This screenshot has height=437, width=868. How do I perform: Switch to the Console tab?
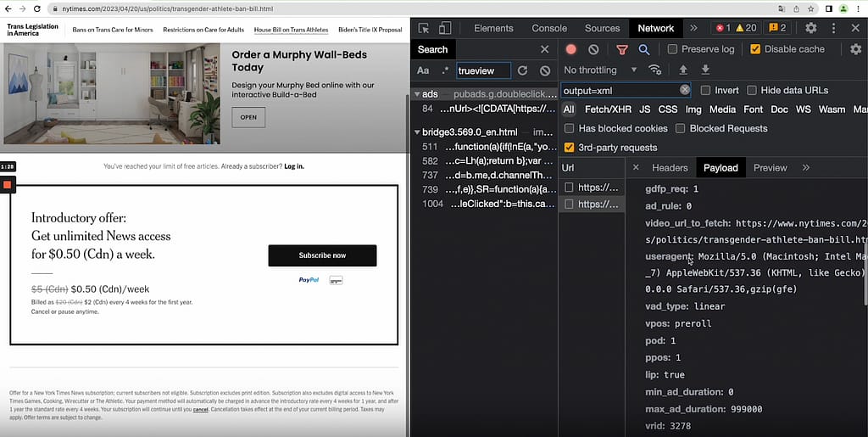point(549,28)
